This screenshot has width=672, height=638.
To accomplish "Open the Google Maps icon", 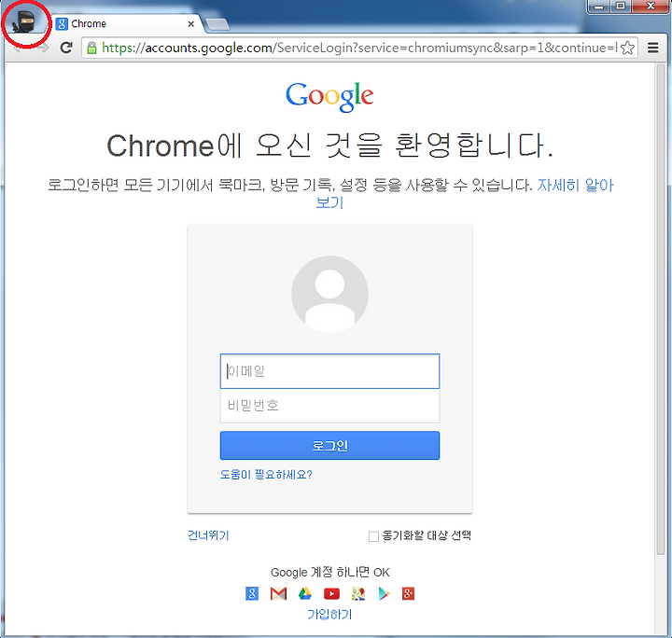I will click(358, 593).
